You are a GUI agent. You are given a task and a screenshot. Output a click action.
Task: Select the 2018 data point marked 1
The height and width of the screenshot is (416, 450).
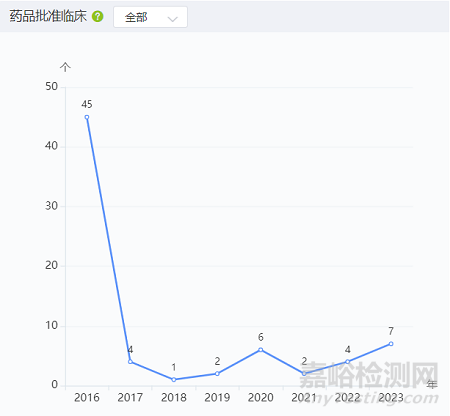(174, 379)
